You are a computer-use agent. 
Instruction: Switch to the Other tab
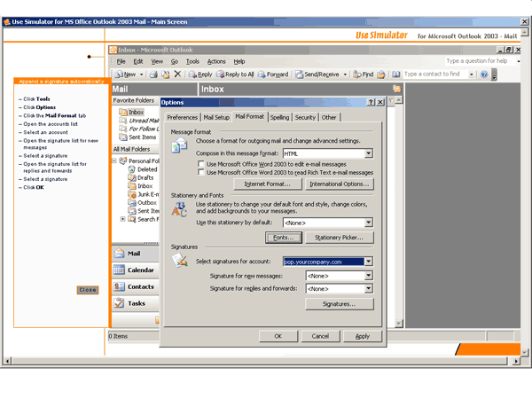click(x=329, y=117)
